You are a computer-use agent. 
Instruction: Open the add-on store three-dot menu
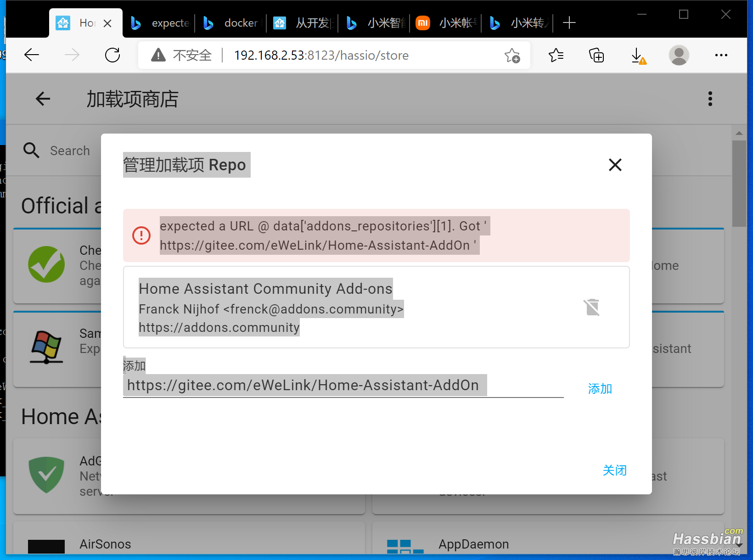click(x=710, y=99)
